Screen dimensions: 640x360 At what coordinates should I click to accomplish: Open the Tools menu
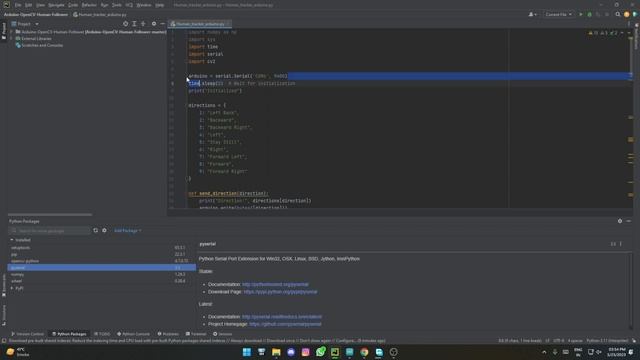[x=117, y=5]
